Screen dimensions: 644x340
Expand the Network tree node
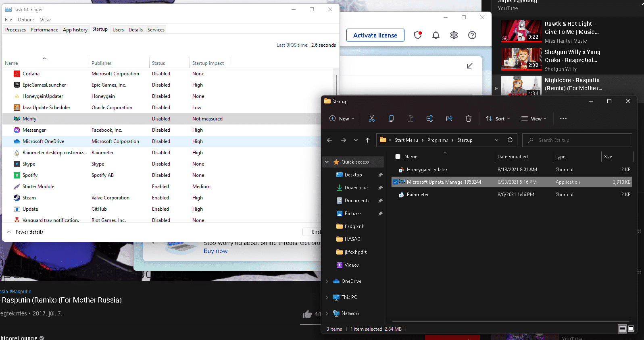point(327,313)
